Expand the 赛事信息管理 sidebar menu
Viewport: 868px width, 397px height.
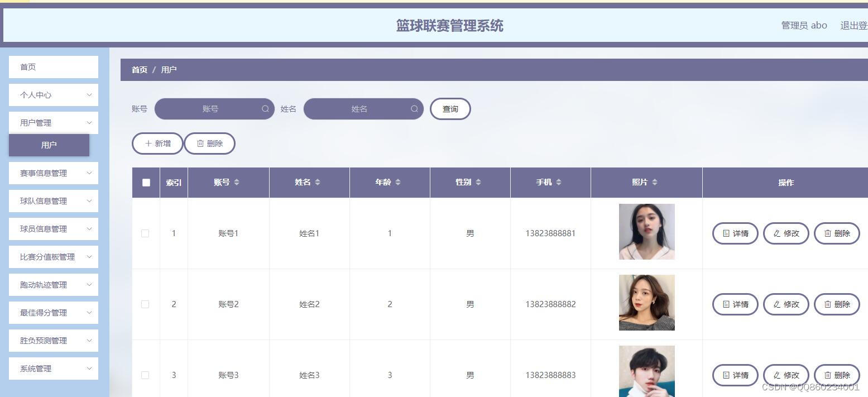pos(54,173)
